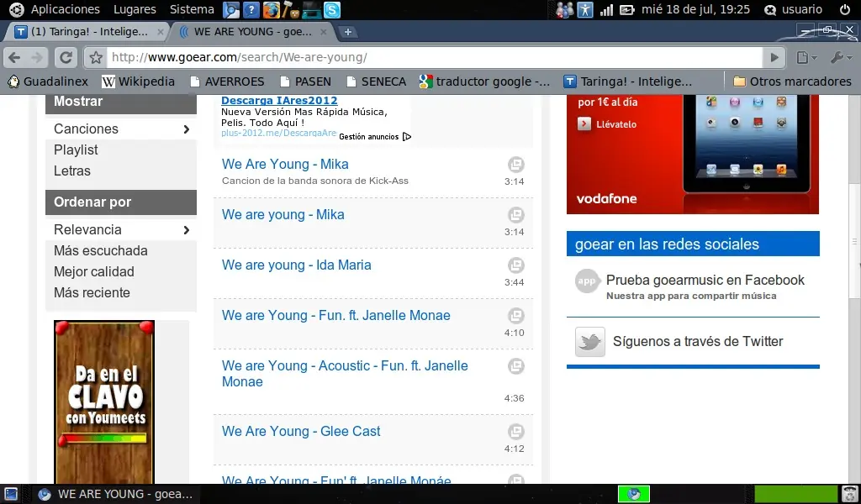Click the browser back arrow
Image resolution: width=861 pixels, height=504 pixels.
pos(15,57)
